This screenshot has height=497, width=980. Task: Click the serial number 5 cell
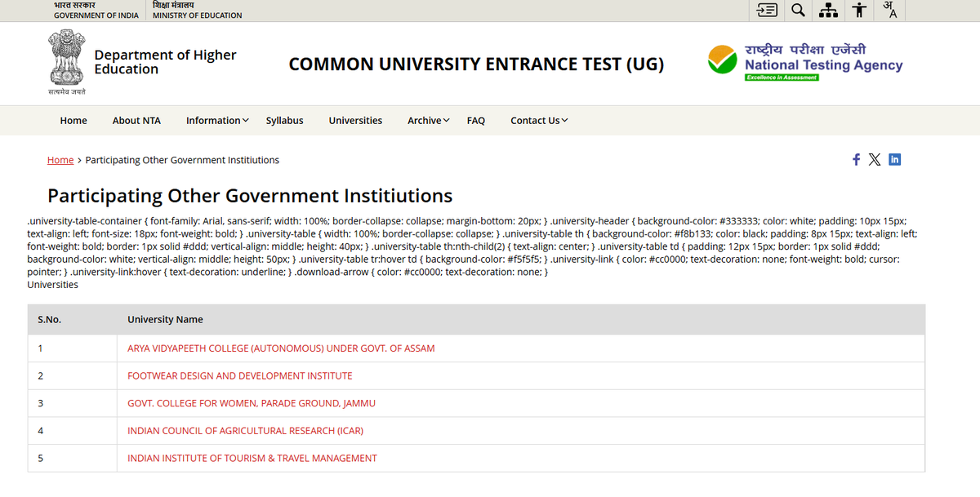coord(73,459)
